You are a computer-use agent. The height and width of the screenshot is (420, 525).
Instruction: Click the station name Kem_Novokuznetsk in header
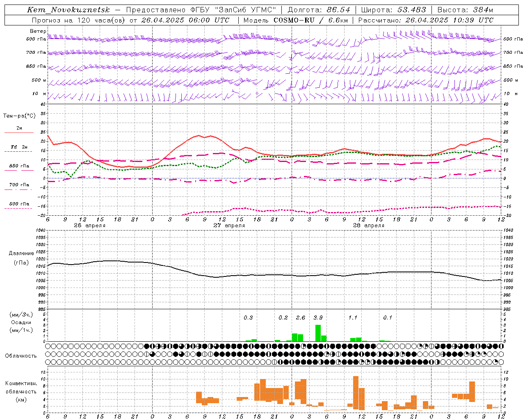(68, 10)
